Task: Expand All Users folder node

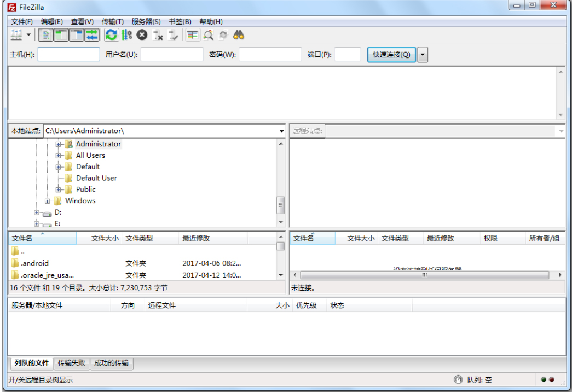Action: [58, 155]
